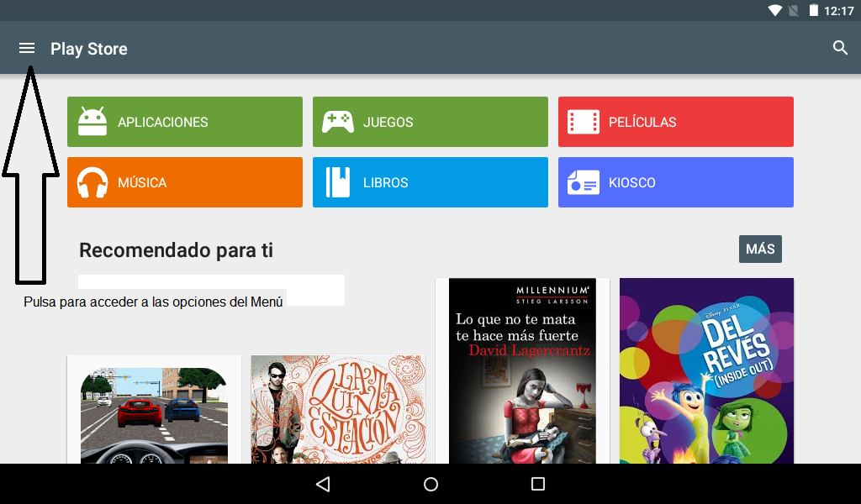
Task: Go to the Libros section
Action: tap(430, 182)
